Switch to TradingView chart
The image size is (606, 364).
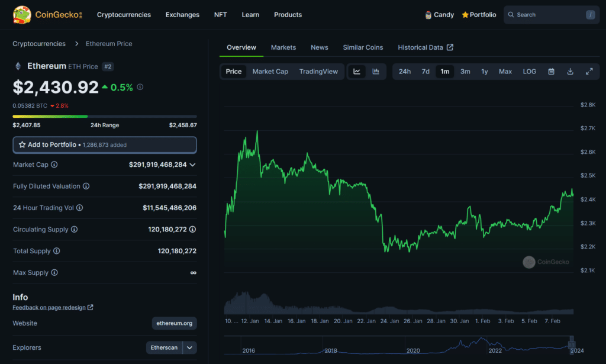[318, 72]
